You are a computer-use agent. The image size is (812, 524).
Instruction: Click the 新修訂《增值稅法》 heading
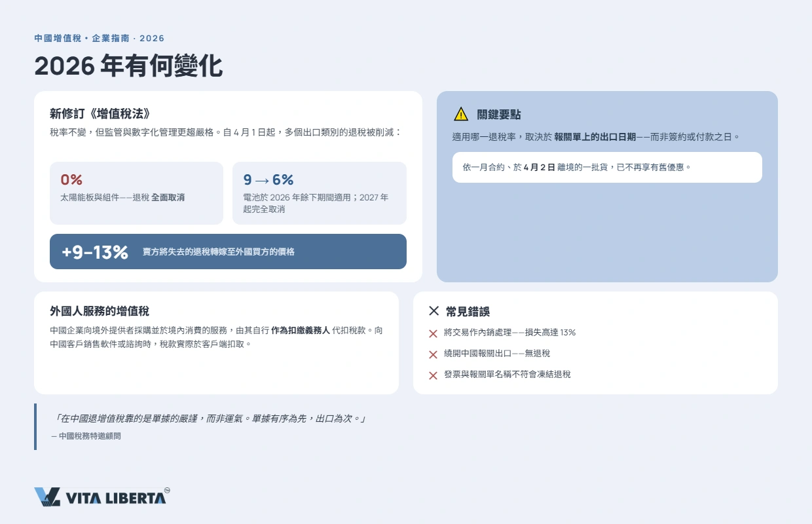point(101,113)
